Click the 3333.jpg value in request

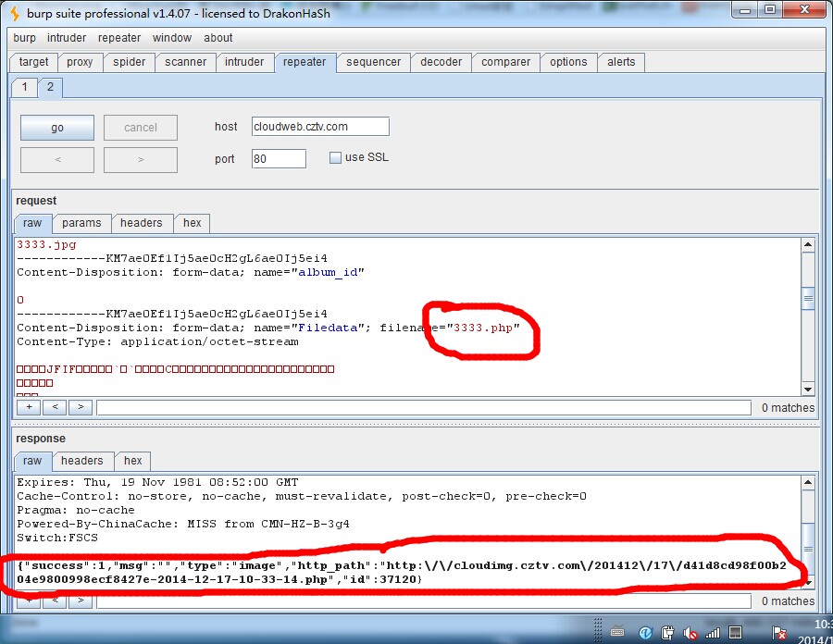(x=46, y=245)
